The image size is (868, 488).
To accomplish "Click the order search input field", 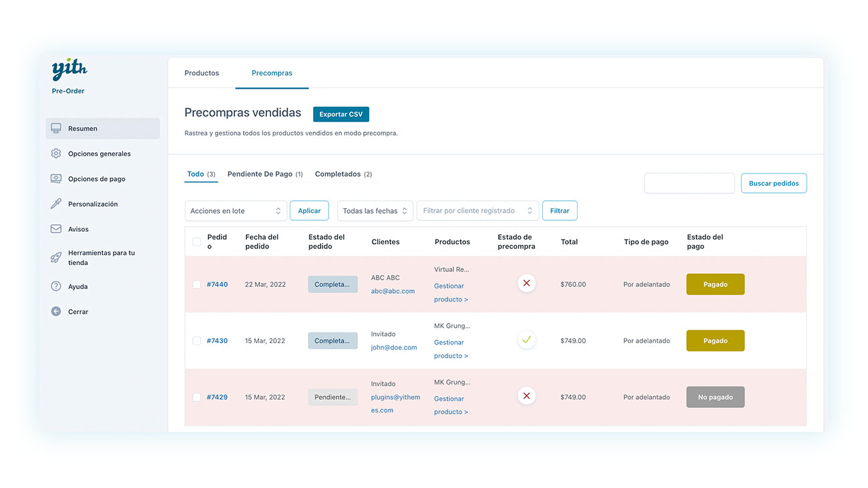I will tap(689, 184).
